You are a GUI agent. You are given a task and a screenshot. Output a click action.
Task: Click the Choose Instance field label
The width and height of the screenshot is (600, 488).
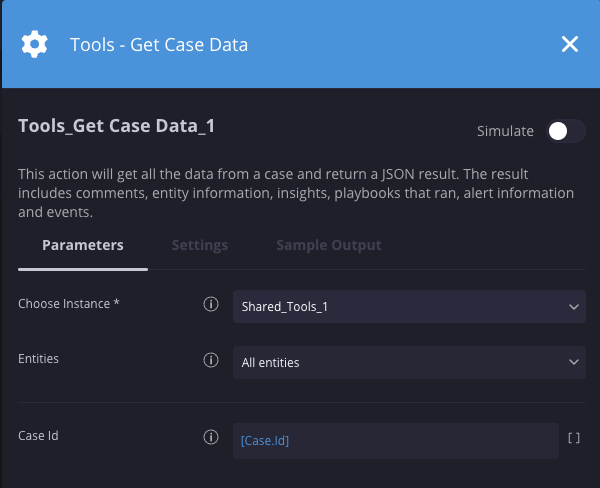(69, 304)
